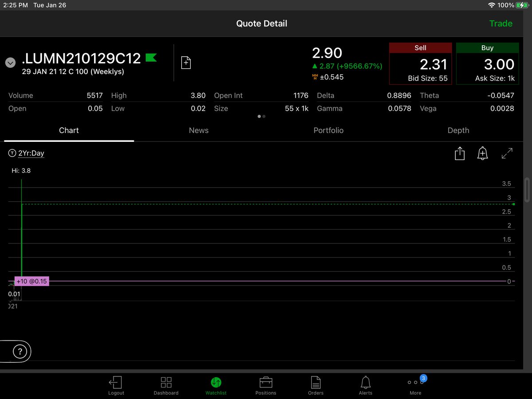This screenshot has width=532, height=399.
Task: Switch to the Depth tab
Action: pos(458,130)
